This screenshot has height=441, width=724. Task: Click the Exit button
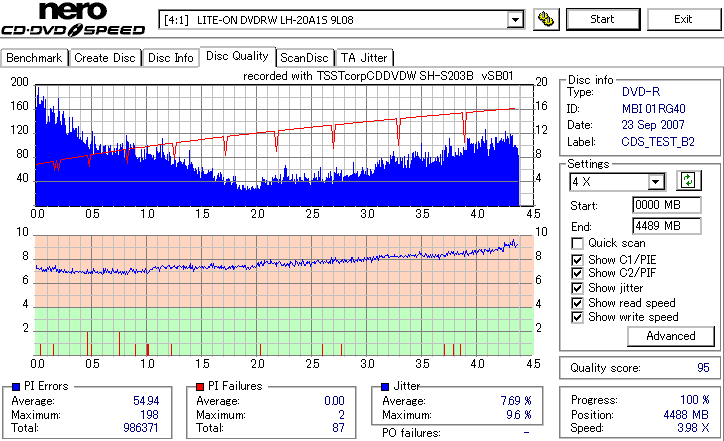pos(683,19)
